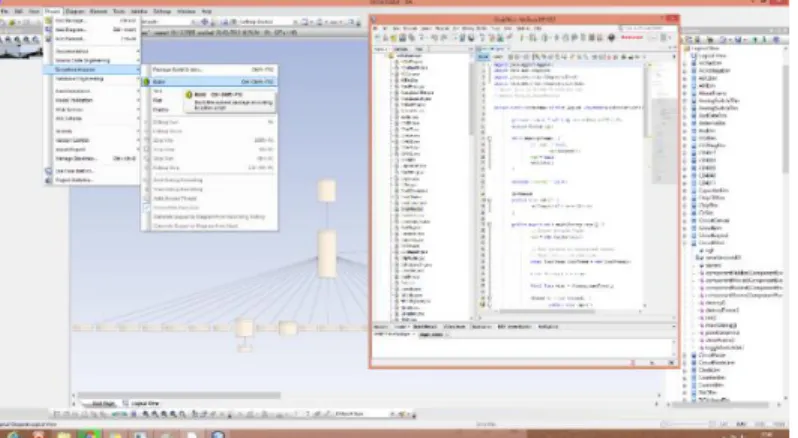Expand CircuitCanvas class in Project Browser
Screen dimensions: 798x438
tap(685, 220)
